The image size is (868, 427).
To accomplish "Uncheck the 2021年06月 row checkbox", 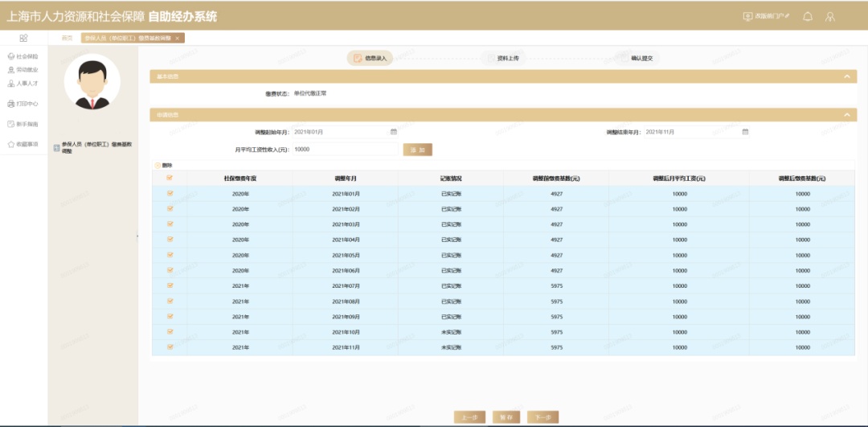I will tap(170, 270).
